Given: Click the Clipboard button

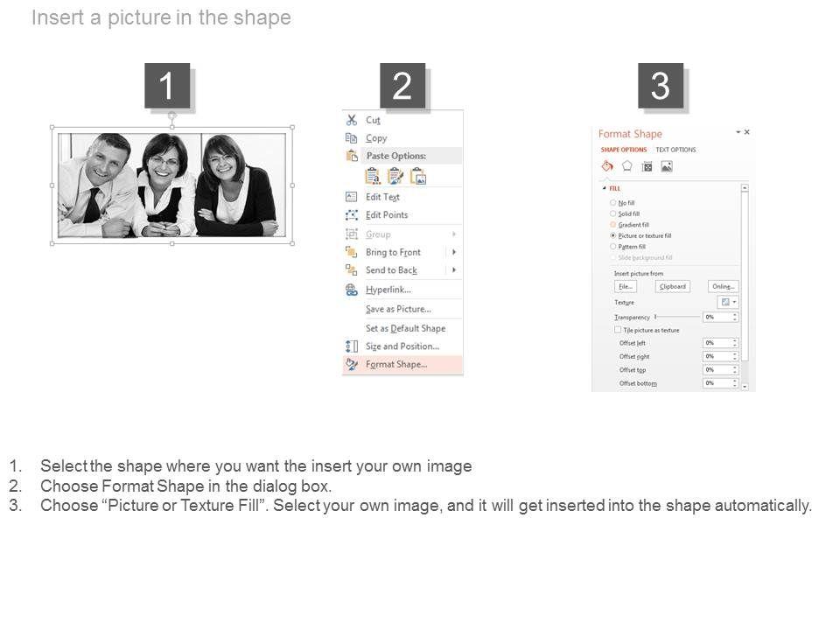Looking at the screenshot, I should 672,287.
